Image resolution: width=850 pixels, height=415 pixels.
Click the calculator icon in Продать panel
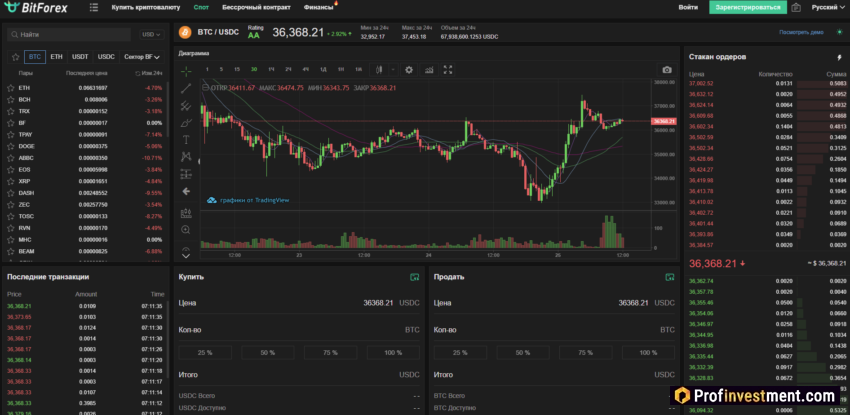click(670, 277)
